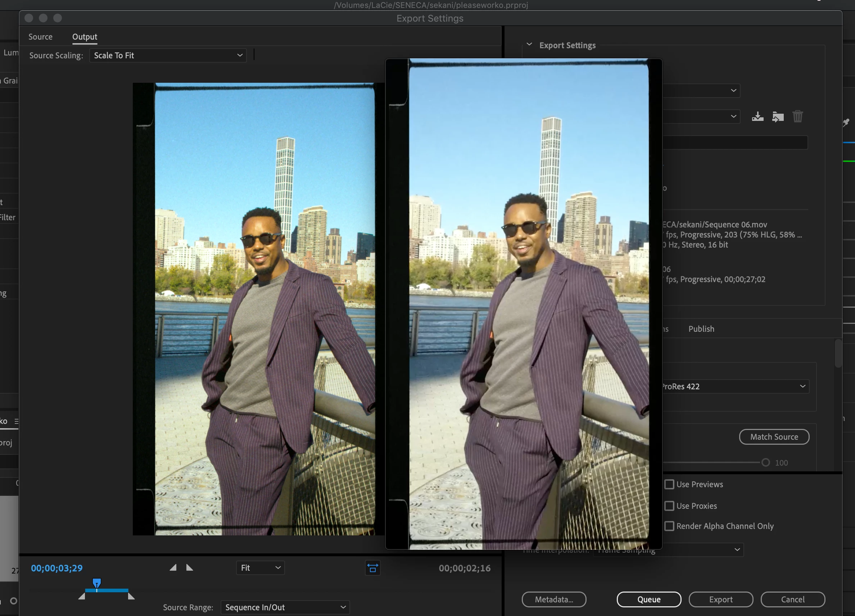855x616 pixels.
Task: Check Render Alpha Channel Only
Action: 669,526
